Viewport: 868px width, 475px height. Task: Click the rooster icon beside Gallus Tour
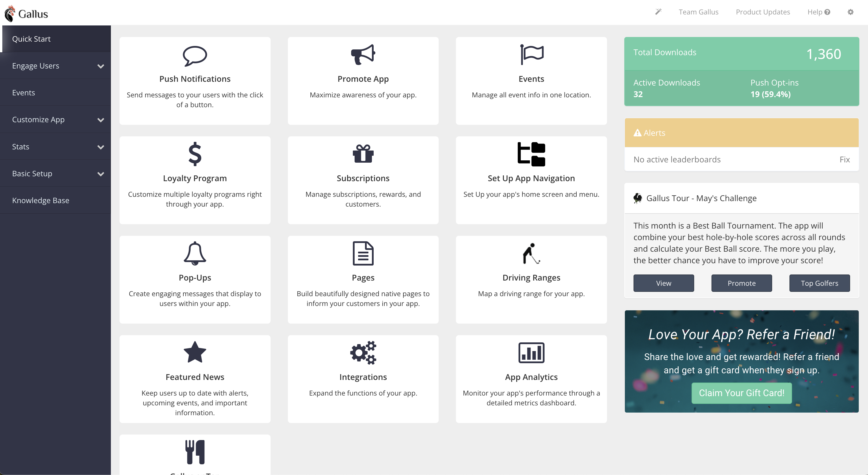(x=638, y=198)
